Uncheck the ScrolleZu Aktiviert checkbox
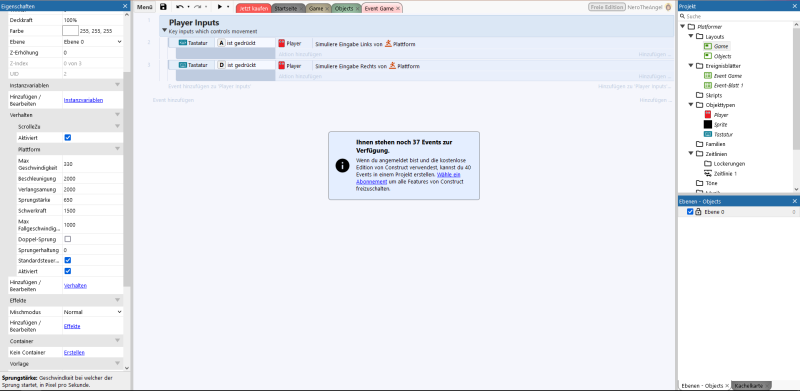Screen dimensions: 800x391 tap(67, 138)
